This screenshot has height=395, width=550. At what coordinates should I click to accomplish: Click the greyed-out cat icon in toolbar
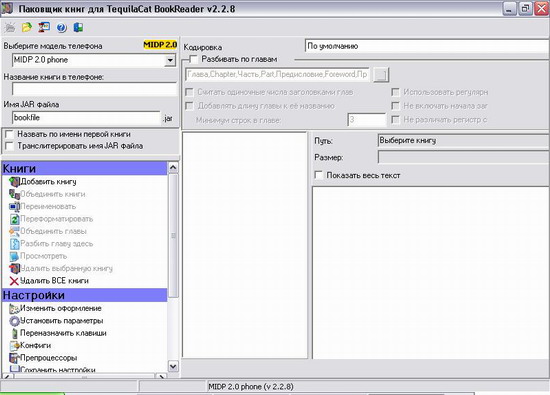click(x=10, y=27)
